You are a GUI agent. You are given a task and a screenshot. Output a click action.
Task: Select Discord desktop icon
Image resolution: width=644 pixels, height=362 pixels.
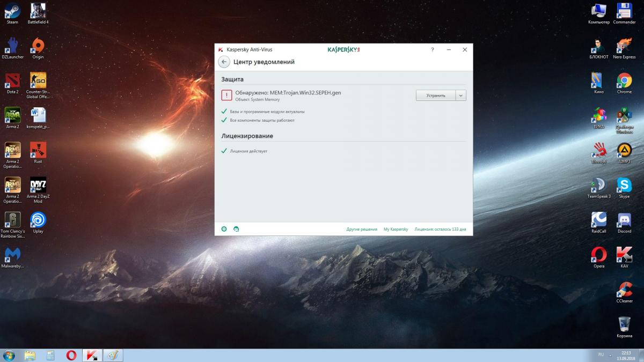point(624,223)
